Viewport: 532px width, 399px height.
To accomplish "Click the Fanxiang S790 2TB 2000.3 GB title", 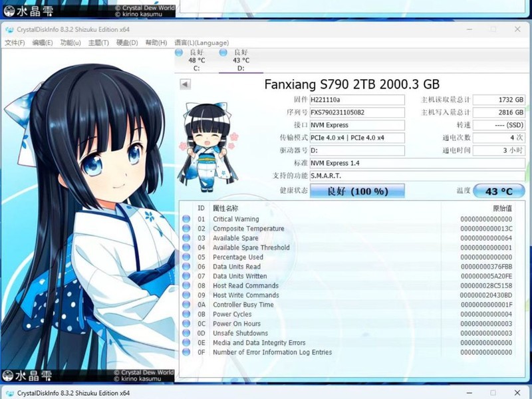I will point(352,84).
